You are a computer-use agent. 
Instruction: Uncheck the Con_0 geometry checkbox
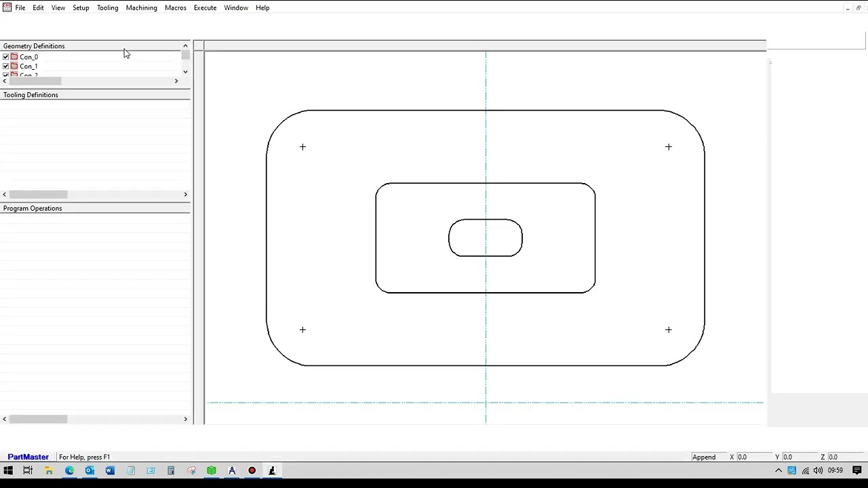click(6, 57)
